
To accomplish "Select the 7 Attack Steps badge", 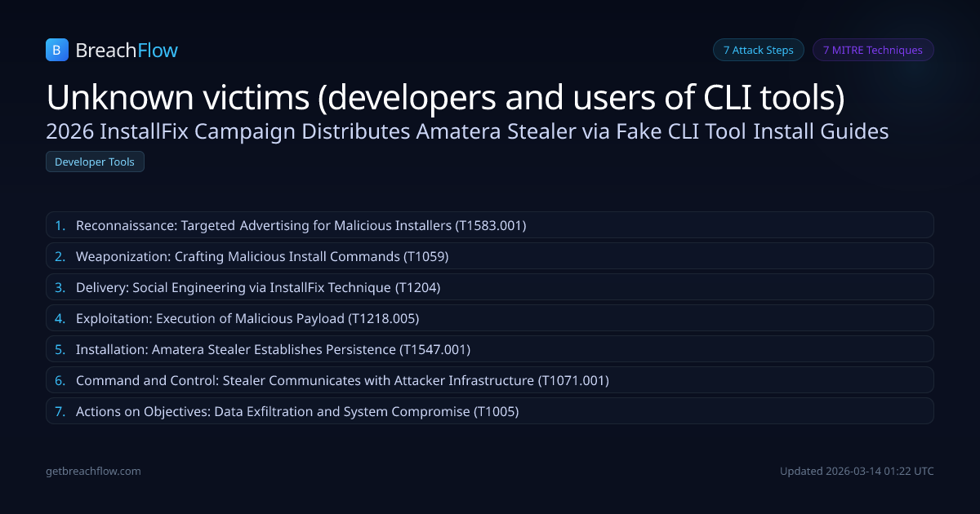I will pyautogui.click(x=758, y=50).
